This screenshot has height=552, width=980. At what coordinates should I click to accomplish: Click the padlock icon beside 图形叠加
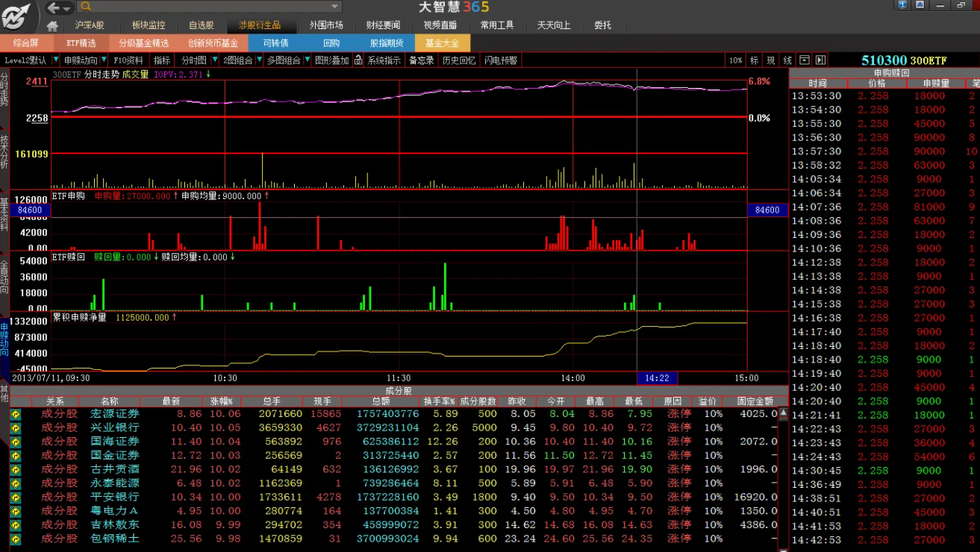[358, 60]
